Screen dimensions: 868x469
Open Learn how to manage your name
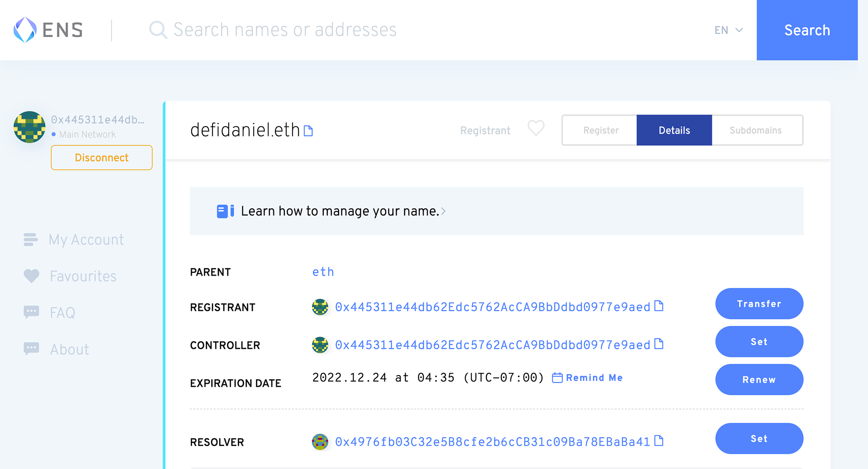pos(340,211)
